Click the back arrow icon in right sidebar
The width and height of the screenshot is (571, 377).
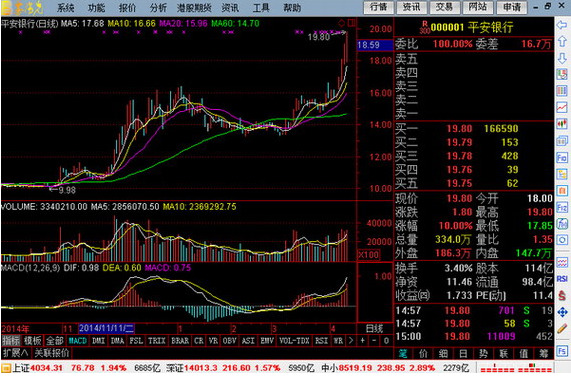pos(562,25)
